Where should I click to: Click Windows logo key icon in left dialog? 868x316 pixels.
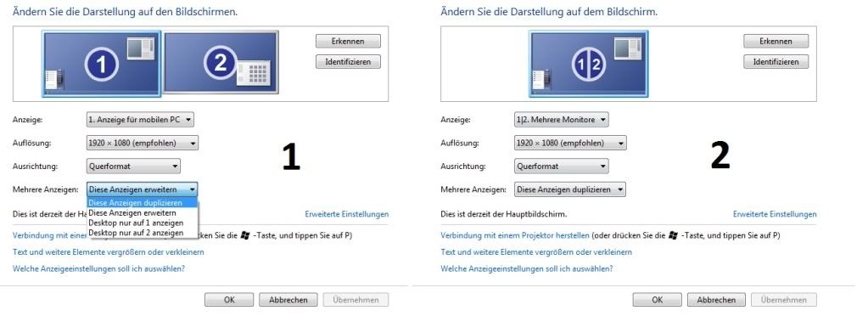(x=245, y=235)
